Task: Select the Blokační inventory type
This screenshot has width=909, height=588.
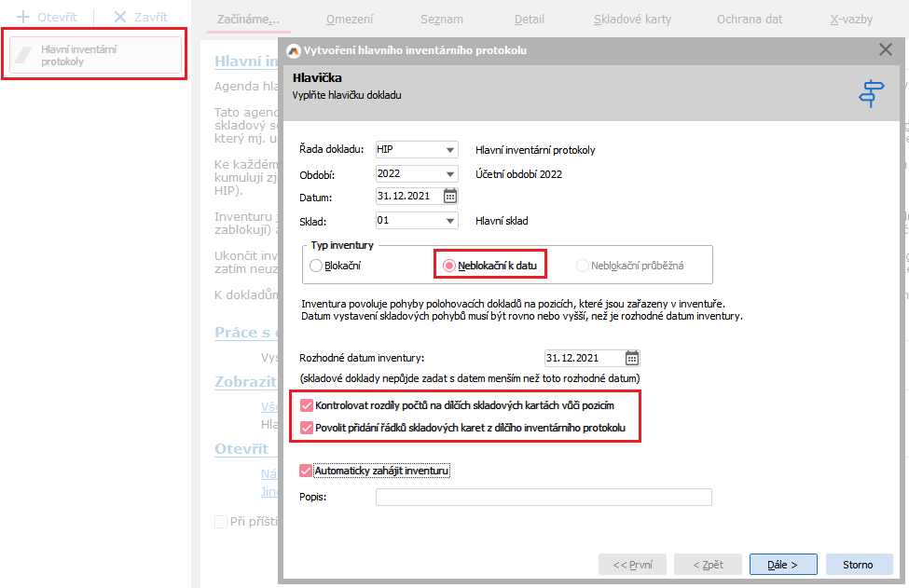Action: tap(317, 266)
